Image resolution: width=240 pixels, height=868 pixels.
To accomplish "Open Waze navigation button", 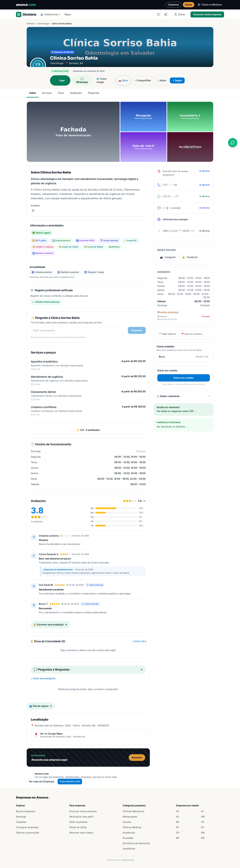I will tap(123, 80).
